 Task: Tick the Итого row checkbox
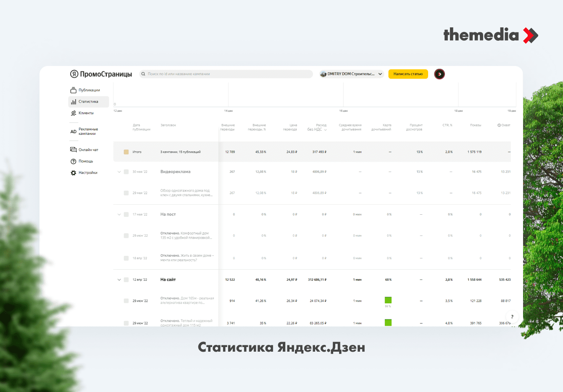coord(126,152)
